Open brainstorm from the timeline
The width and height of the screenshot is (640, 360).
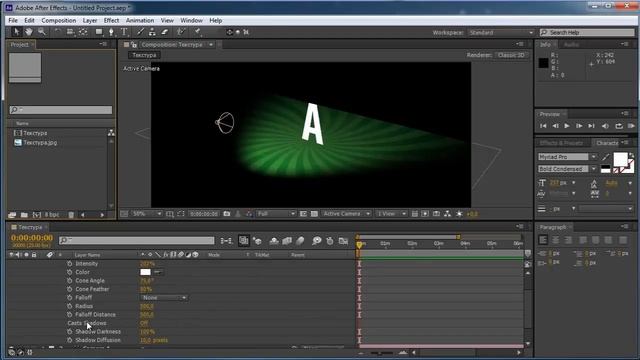[x=316, y=241]
